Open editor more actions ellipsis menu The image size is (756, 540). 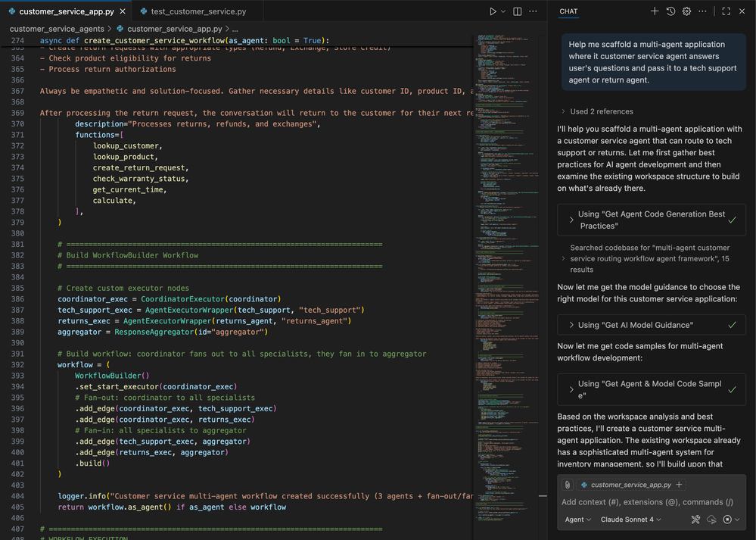click(533, 11)
